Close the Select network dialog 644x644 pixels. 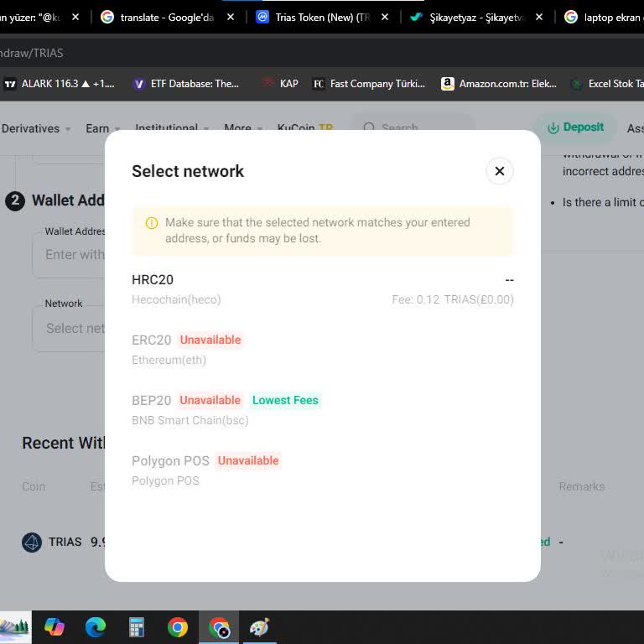(x=500, y=171)
